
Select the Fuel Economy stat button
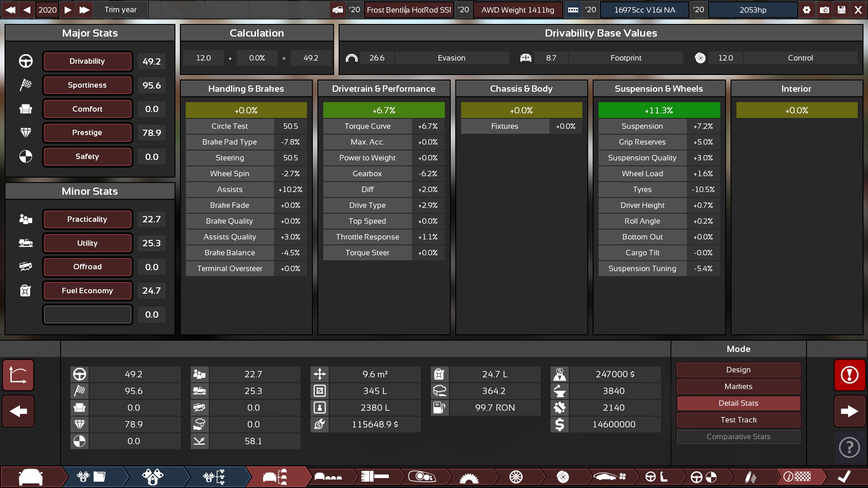click(87, 291)
